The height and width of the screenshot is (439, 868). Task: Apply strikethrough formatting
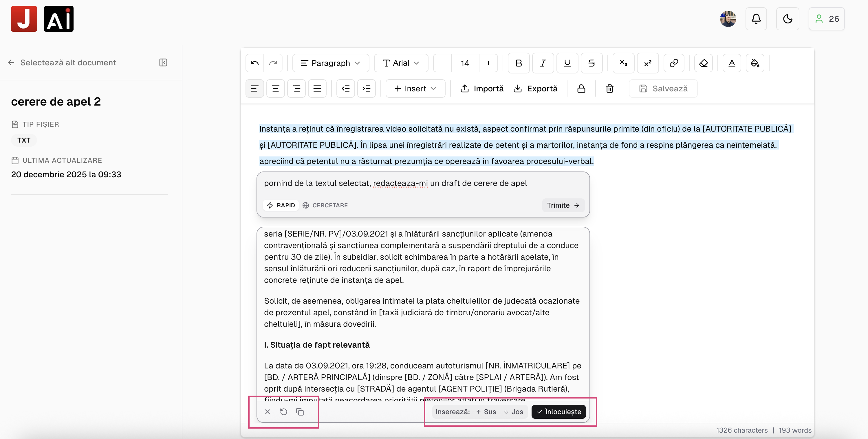click(592, 63)
